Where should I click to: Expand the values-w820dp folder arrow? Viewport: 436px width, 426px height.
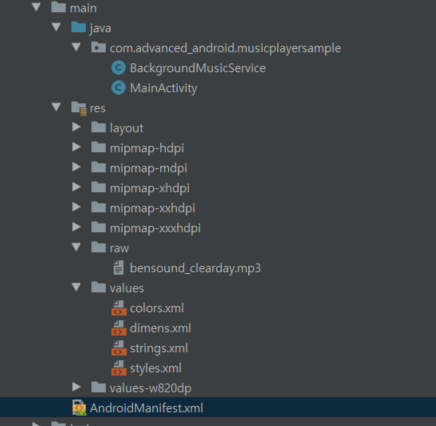76,387
